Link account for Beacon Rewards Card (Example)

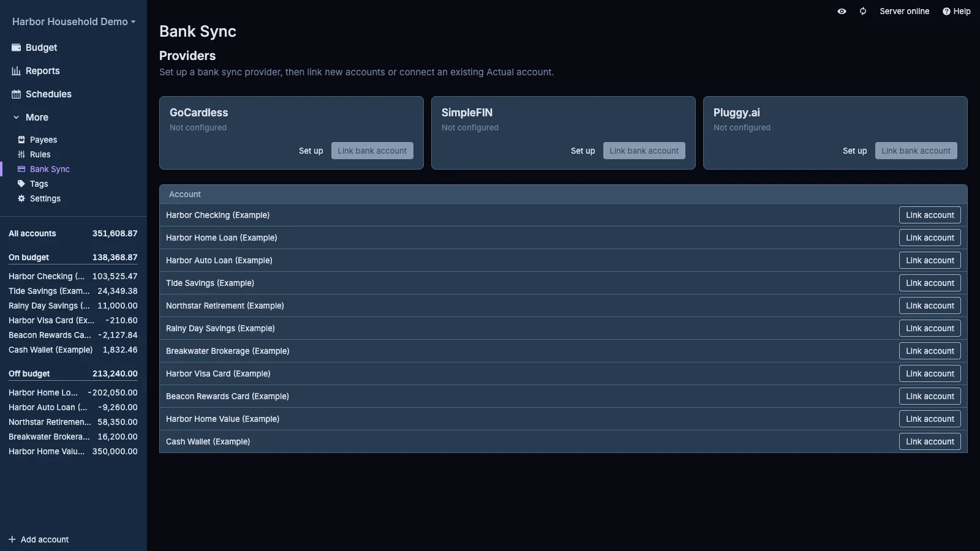[930, 396]
